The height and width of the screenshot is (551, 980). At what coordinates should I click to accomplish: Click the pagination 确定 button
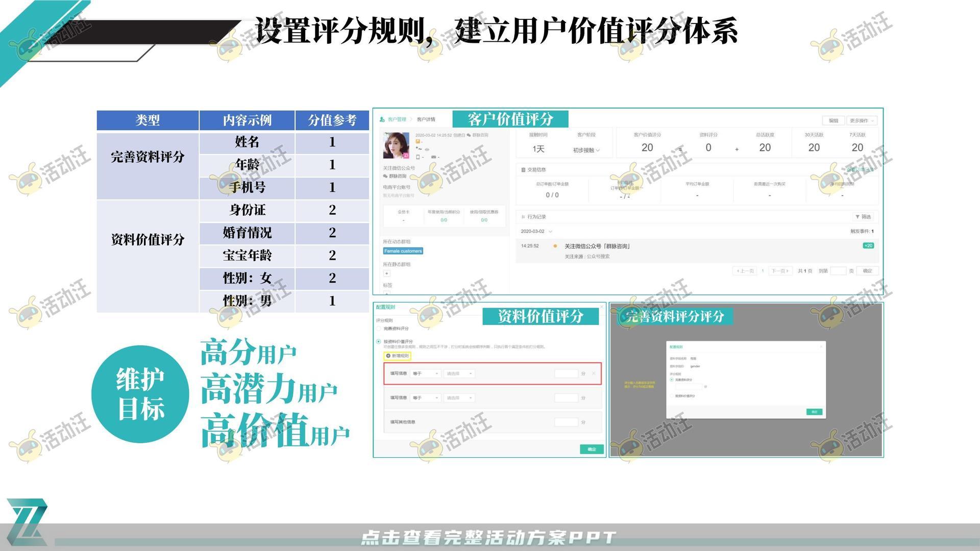[x=867, y=271]
